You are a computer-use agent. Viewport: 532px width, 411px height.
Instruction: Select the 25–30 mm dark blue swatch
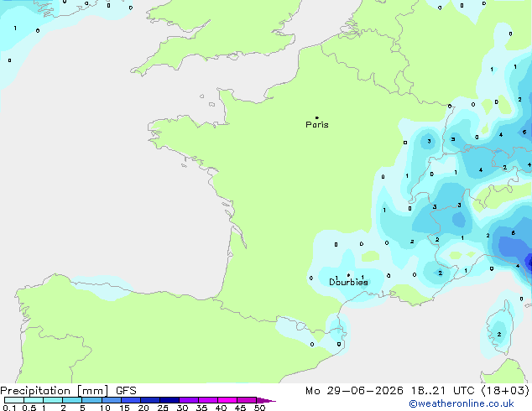(169, 400)
